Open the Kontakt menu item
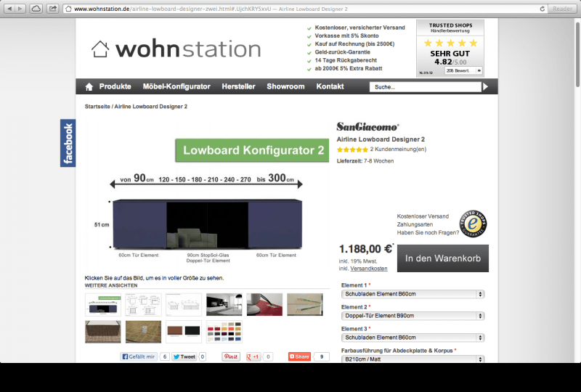Screen dimensions: 581x392 [x=330, y=86]
